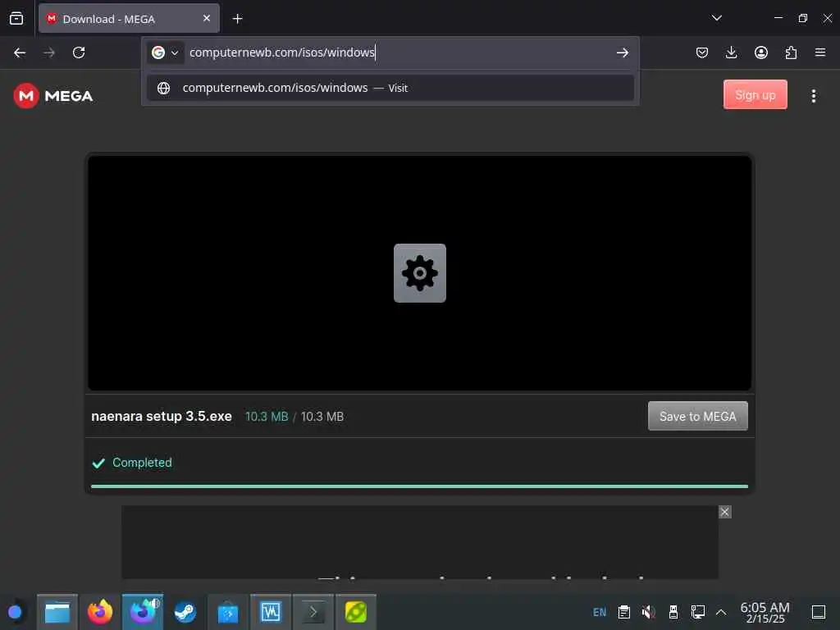Click the MEGA logo

click(x=53, y=96)
